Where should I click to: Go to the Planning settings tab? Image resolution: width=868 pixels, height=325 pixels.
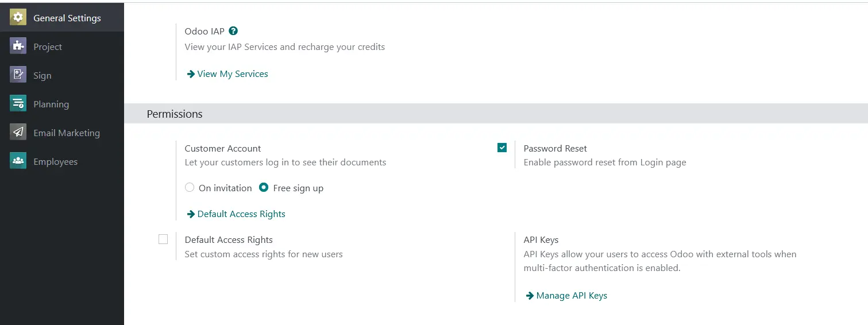(x=62, y=104)
